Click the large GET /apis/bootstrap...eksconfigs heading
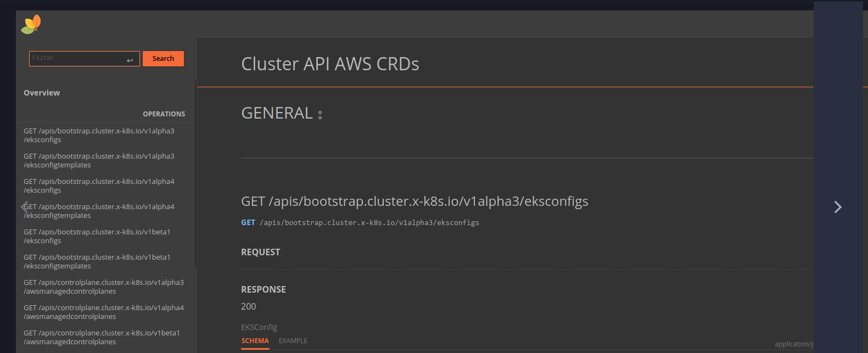Viewport: 868px width, 353px height. click(x=415, y=201)
